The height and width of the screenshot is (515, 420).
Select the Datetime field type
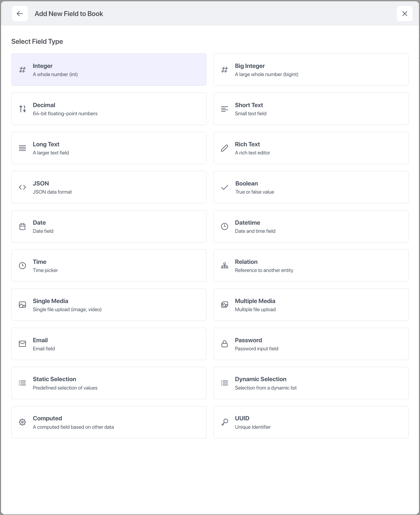[311, 226]
